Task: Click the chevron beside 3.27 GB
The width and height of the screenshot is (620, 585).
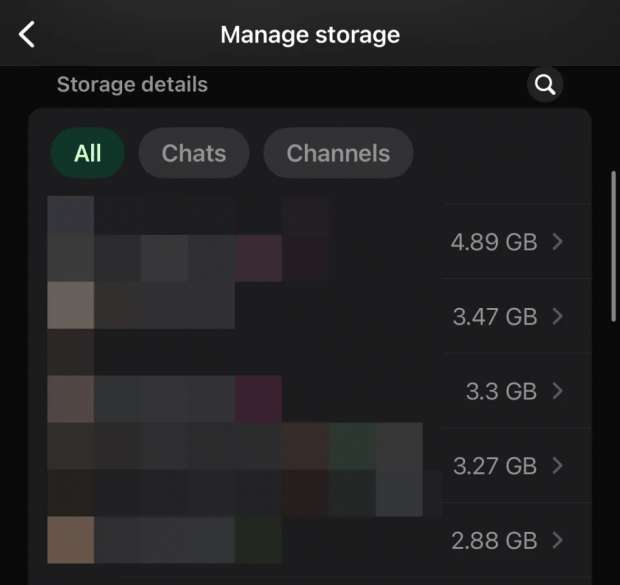Action: coord(558,465)
